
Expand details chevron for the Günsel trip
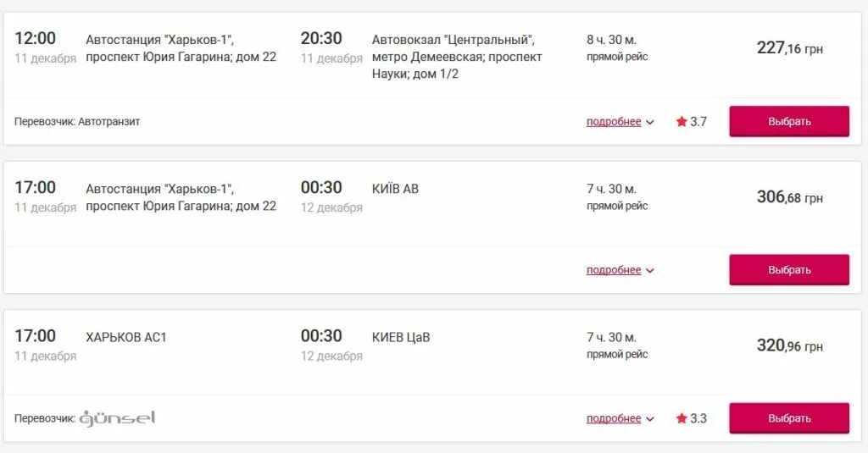[x=650, y=418]
